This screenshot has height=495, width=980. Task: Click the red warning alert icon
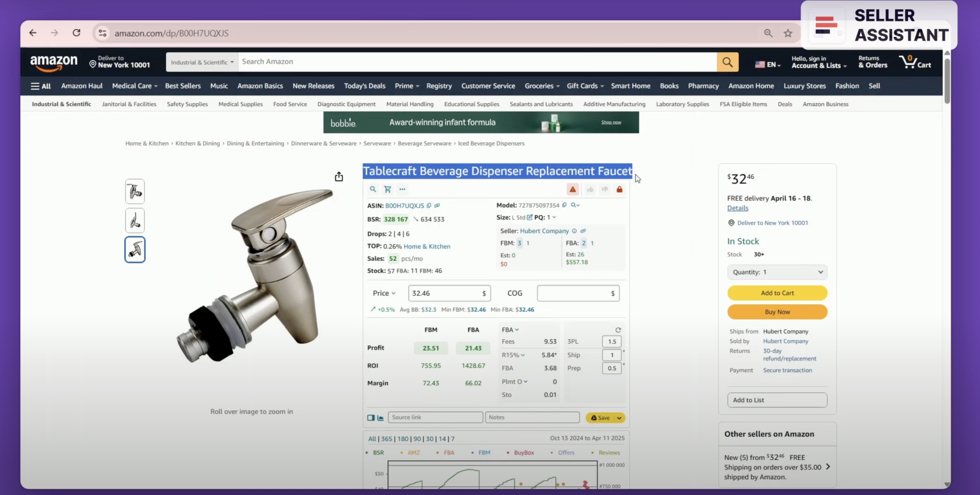point(572,189)
